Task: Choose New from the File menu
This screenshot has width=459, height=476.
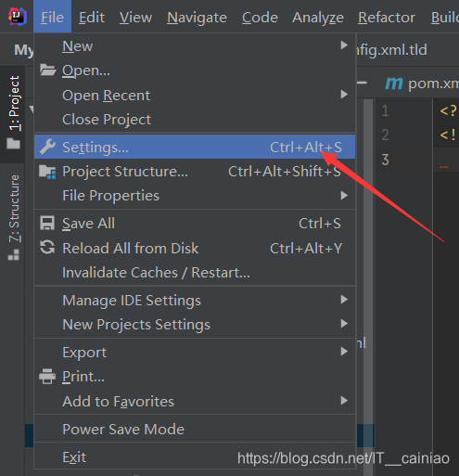Action: [x=195, y=46]
